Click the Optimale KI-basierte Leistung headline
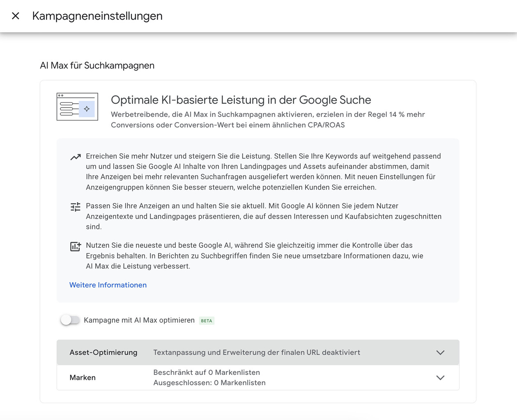This screenshot has height=420, width=517. 241,100
